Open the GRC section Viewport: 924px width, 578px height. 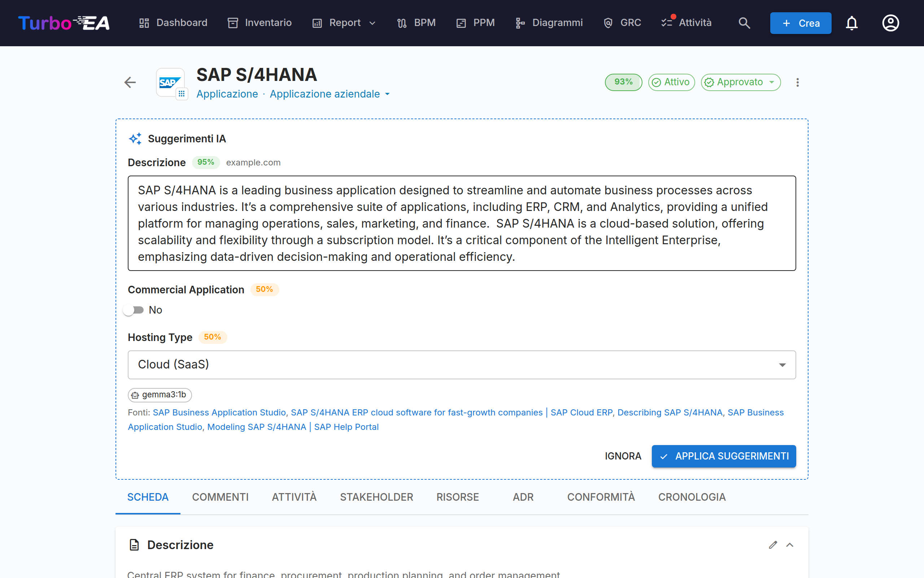pyautogui.click(x=622, y=23)
